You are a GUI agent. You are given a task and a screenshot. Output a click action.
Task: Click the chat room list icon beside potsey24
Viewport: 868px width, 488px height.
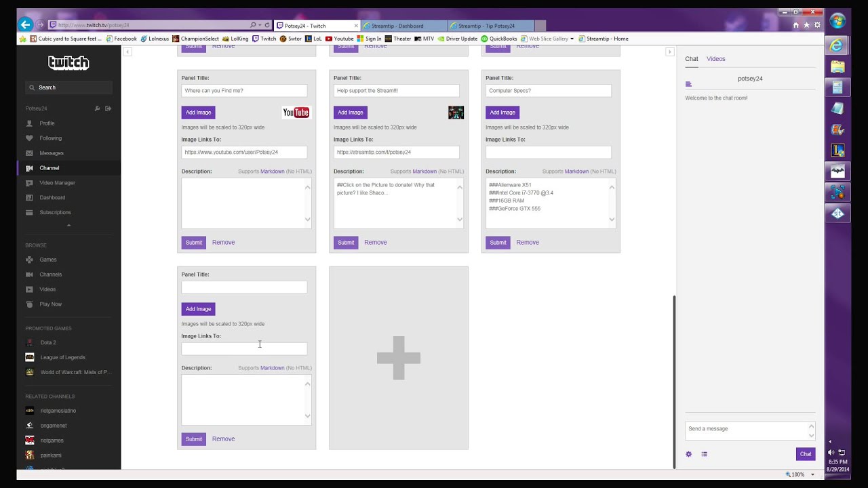pyautogui.click(x=688, y=84)
